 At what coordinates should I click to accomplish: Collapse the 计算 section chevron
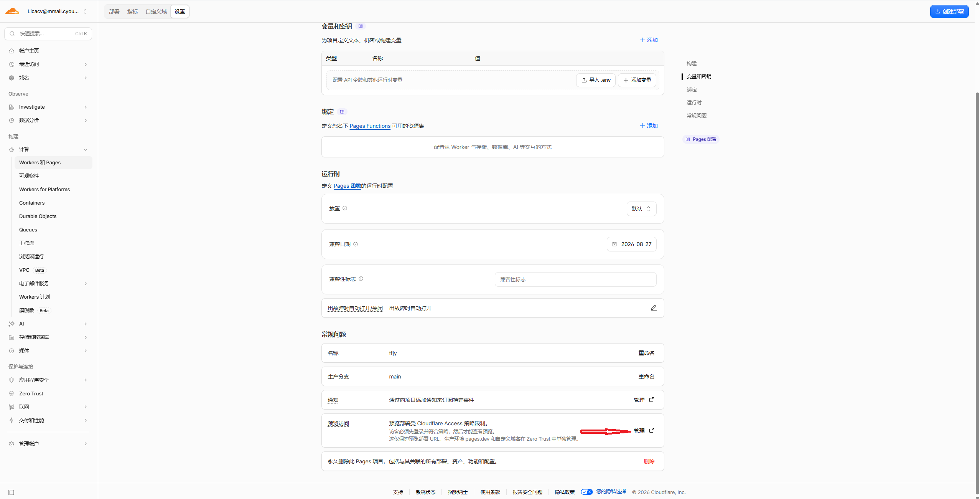tap(86, 149)
